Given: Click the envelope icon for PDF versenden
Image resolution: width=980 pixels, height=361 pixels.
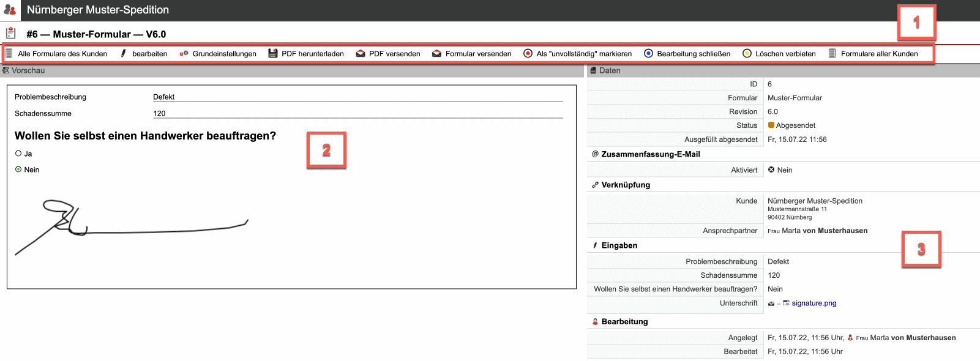Looking at the screenshot, I should [361, 54].
